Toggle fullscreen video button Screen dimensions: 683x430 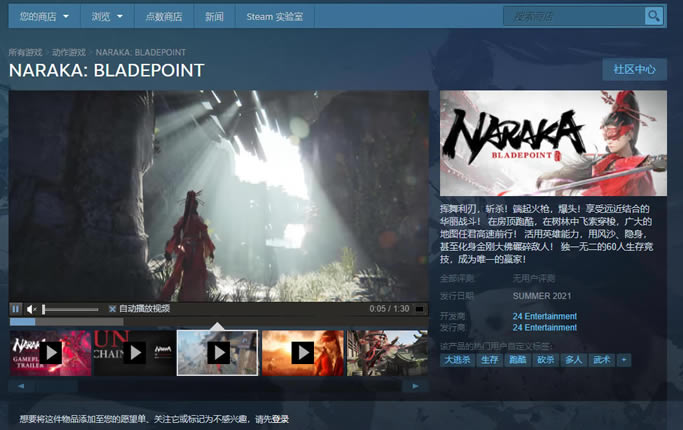[419, 309]
